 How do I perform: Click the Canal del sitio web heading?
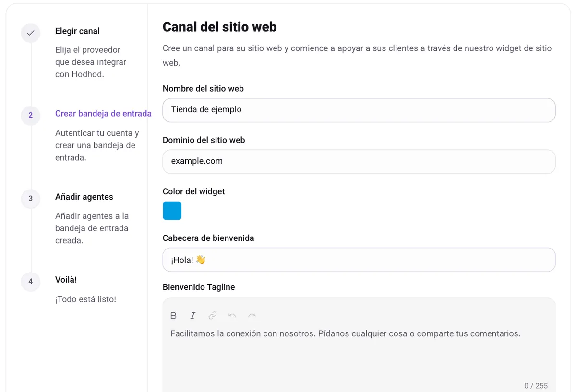220,27
